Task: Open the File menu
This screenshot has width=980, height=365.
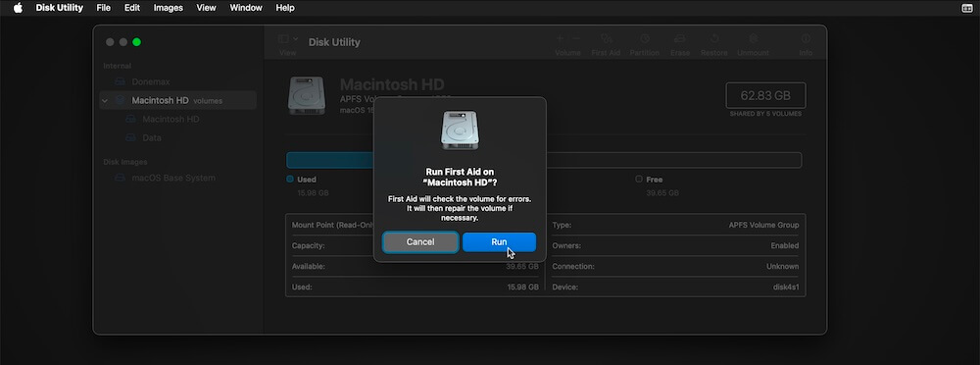Action: tap(104, 8)
